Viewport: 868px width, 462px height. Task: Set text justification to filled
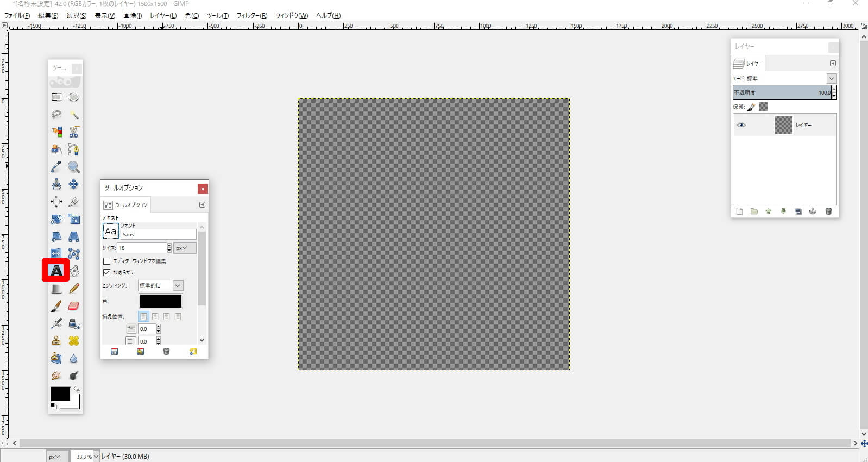(x=178, y=316)
